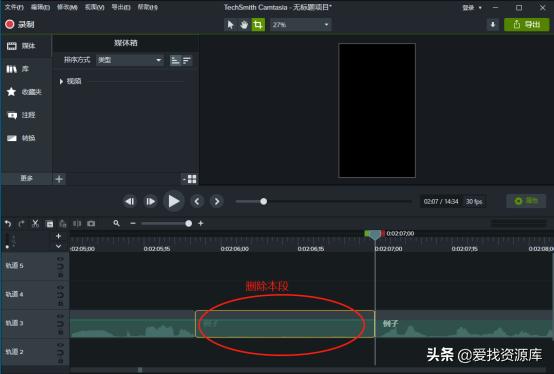554x374 pixels.
Task: Jump to the next marker with the right chevron
Action: point(217,202)
